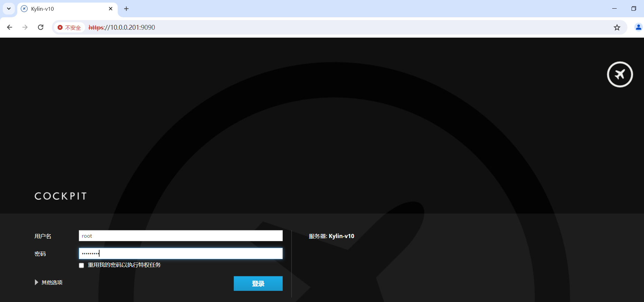Open a new browser tab
The image size is (644, 302).
click(126, 9)
